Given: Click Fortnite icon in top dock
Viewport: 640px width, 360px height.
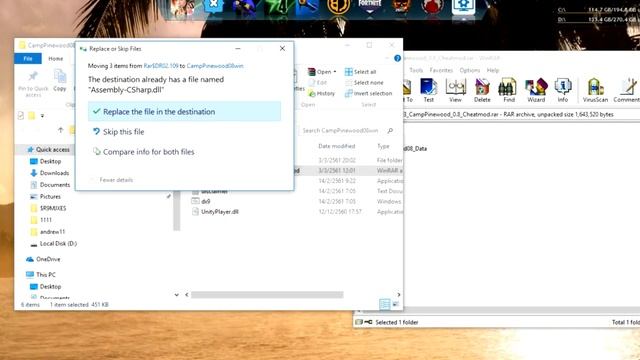Looking at the screenshot, I should (x=370, y=6).
